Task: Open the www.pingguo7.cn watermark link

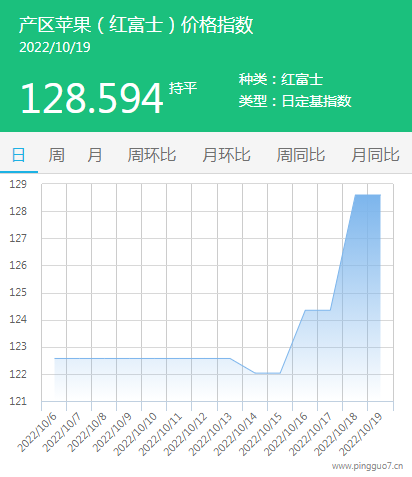Action: (x=368, y=466)
